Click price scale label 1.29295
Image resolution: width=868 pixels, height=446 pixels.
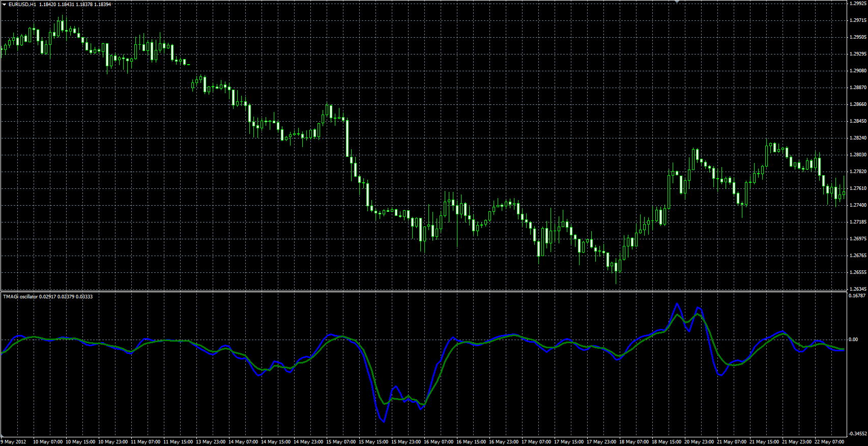click(x=858, y=54)
